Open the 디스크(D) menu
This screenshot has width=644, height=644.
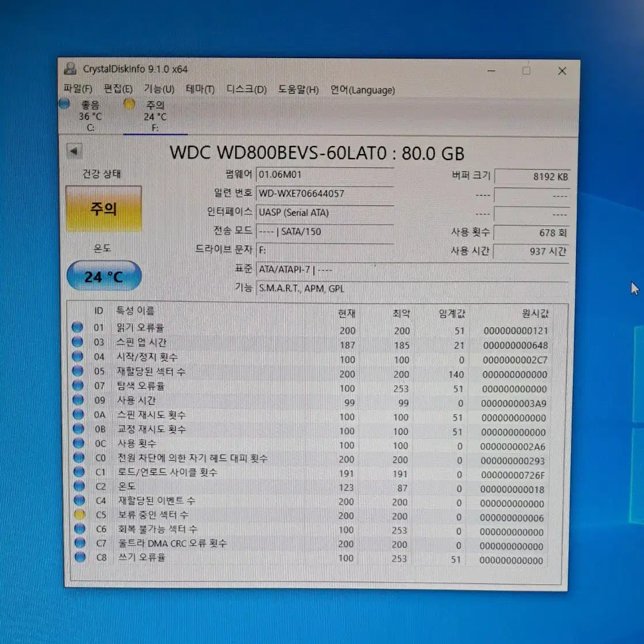247,89
